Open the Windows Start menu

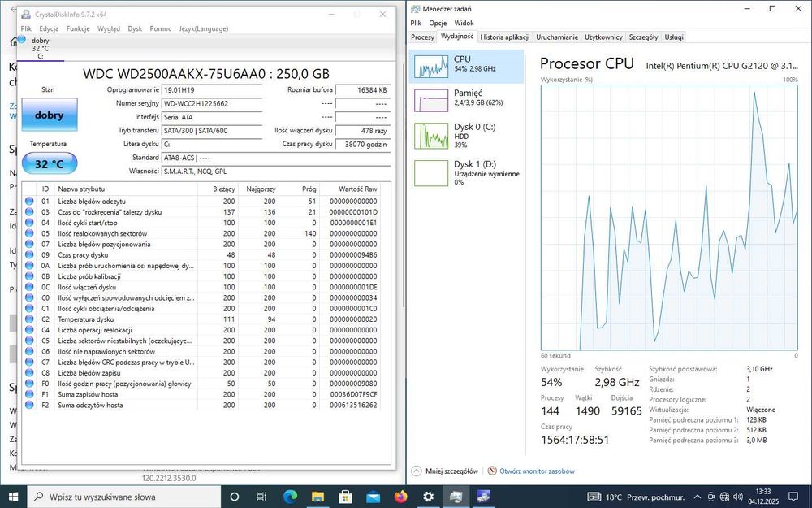[x=13, y=497]
